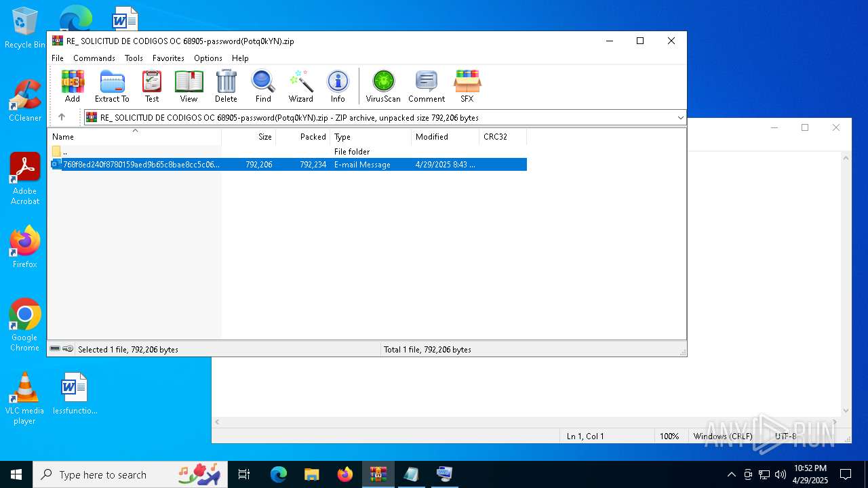The height and width of the screenshot is (488, 868).
Task: Sort by Name column header
Action: 134,137
